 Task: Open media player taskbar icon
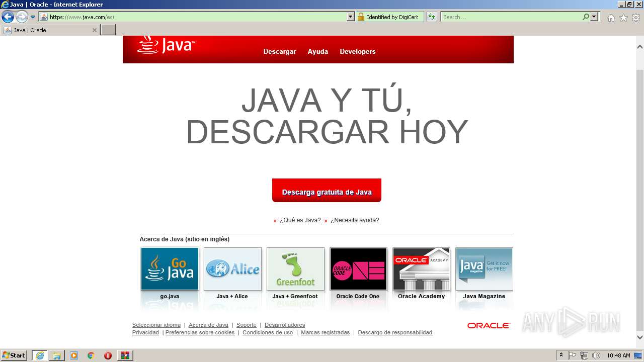(x=74, y=355)
